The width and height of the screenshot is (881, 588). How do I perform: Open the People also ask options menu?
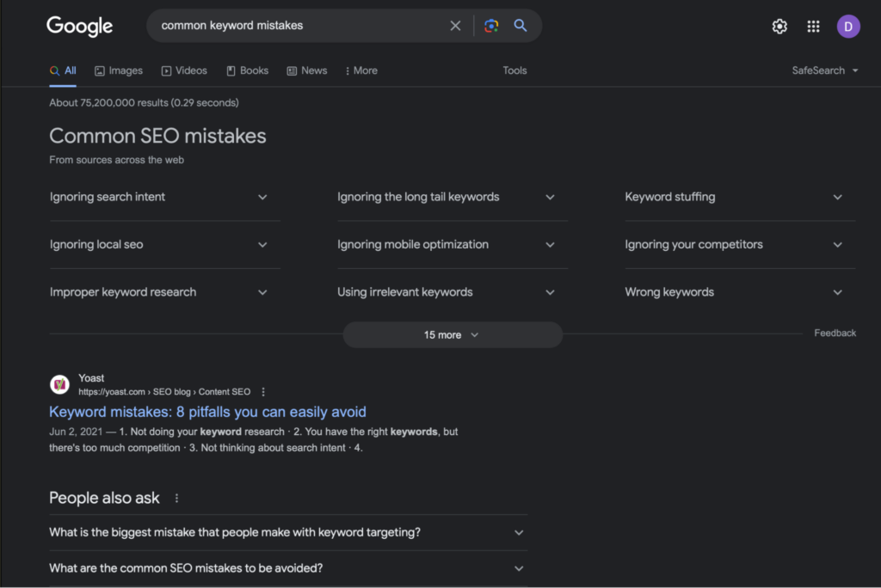(x=176, y=498)
